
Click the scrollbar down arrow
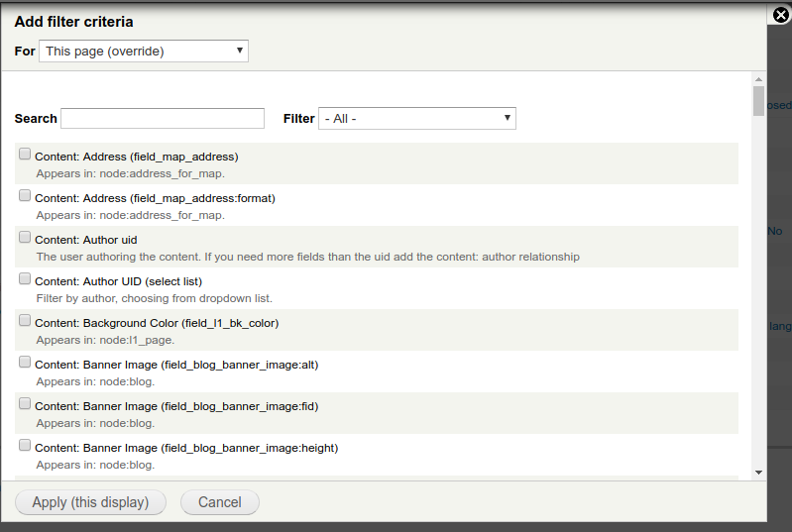tap(758, 473)
